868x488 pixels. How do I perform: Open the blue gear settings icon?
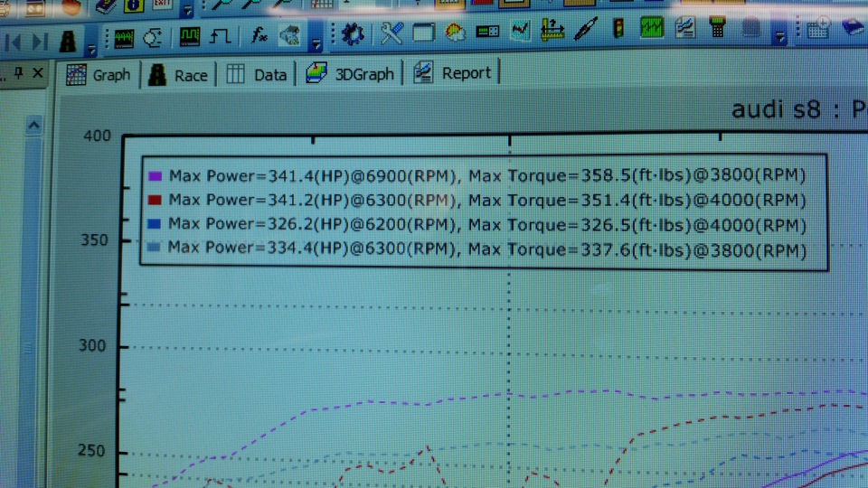click(353, 33)
